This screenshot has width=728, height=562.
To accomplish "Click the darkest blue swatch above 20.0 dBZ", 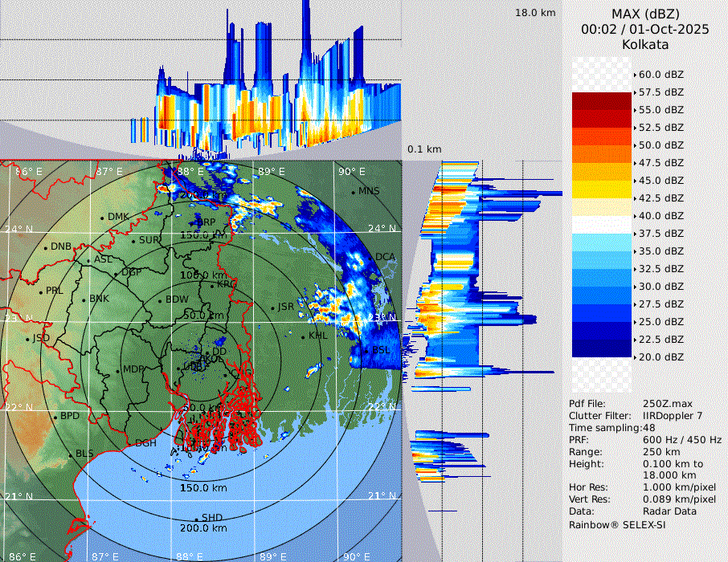I will point(602,348).
